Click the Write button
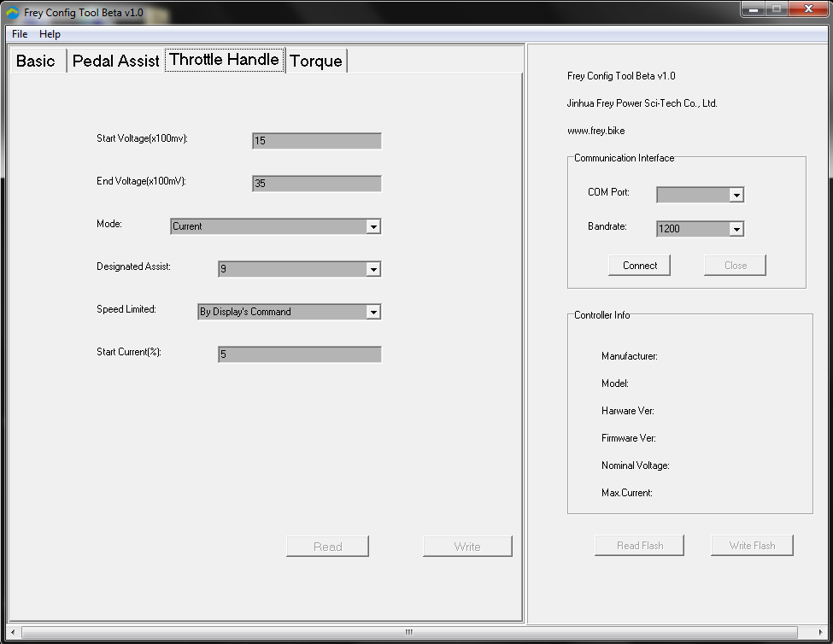The height and width of the screenshot is (644, 833). 467,546
